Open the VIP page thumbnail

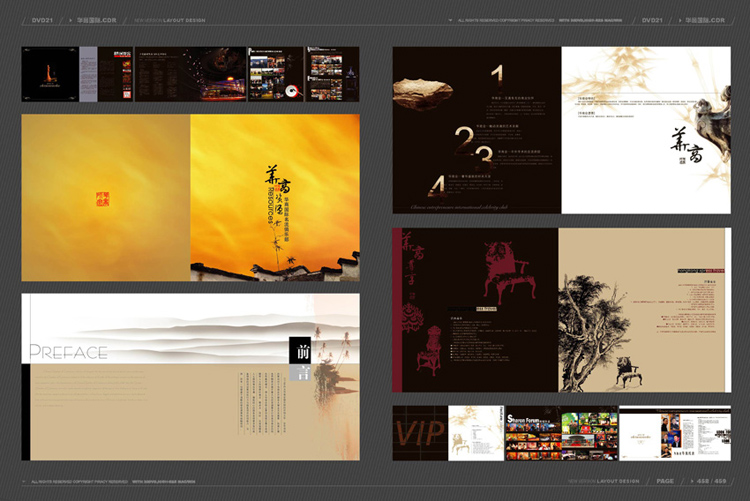[x=419, y=433]
